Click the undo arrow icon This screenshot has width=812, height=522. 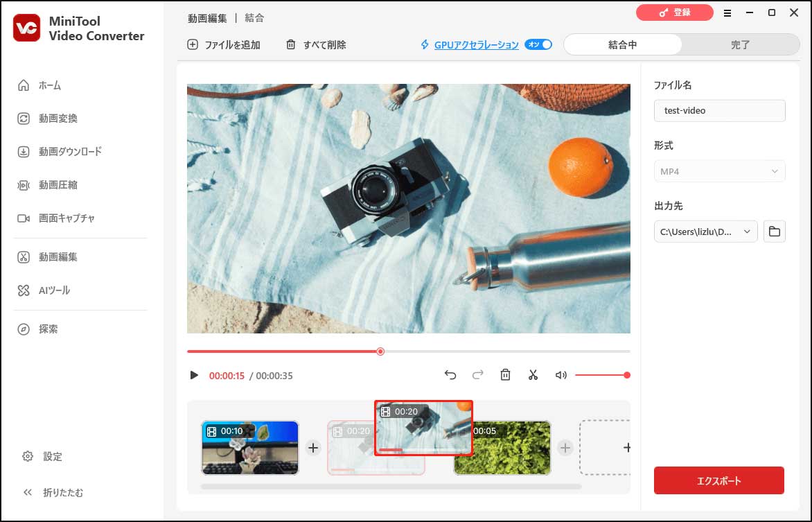450,375
